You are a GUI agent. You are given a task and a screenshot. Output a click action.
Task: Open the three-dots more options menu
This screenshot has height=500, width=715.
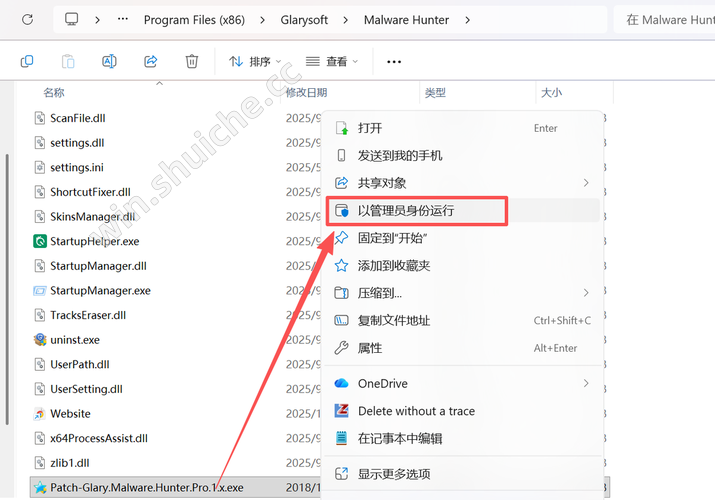pos(394,61)
